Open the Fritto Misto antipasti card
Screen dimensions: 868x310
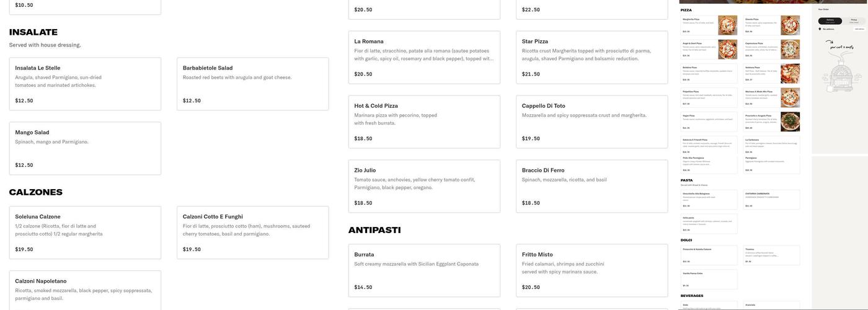tap(591, 270)
